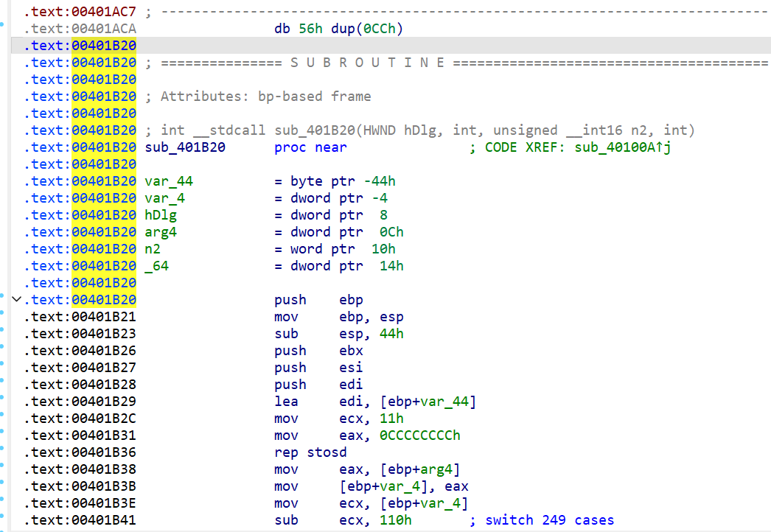Select the n2 word ptr definition

click(153, 249)
